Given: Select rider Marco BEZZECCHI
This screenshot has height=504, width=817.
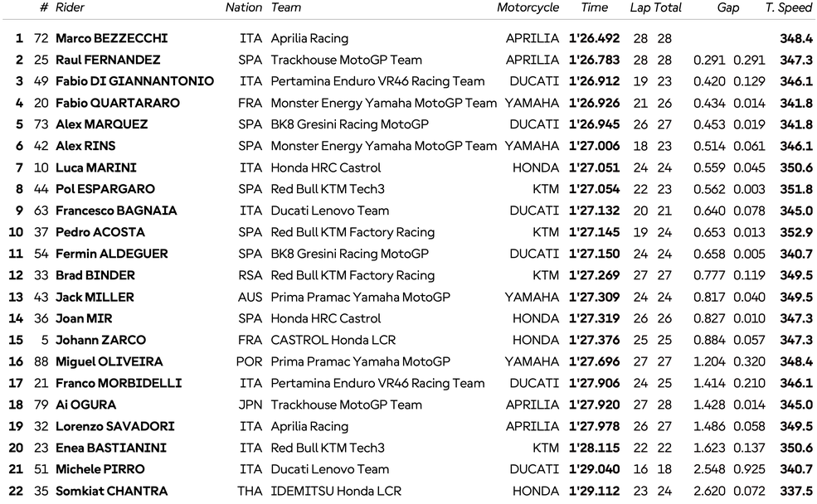Looking at the screenshot, I should coord(111,38).
